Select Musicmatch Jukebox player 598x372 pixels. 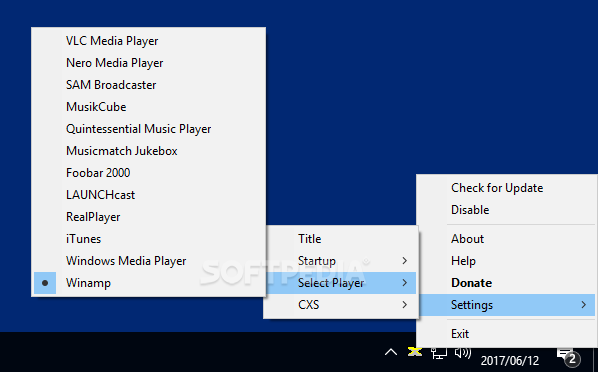(148, 151)
